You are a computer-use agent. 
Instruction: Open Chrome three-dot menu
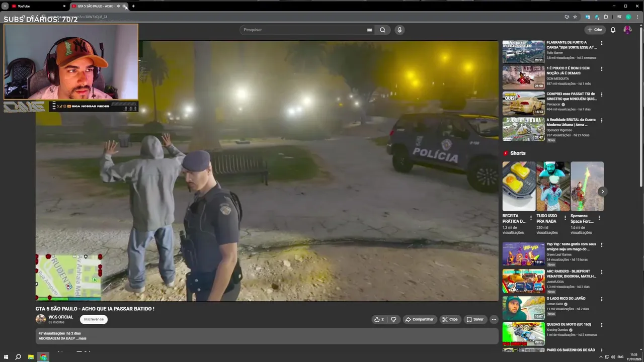pos(637,17)
